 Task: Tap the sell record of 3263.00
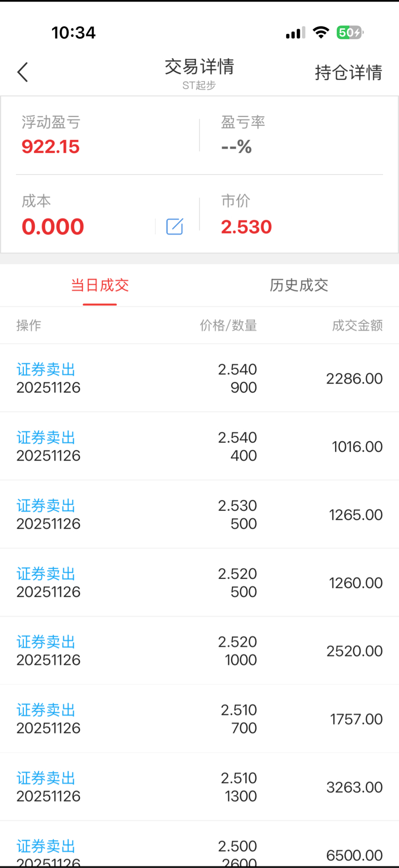(199, 787)
